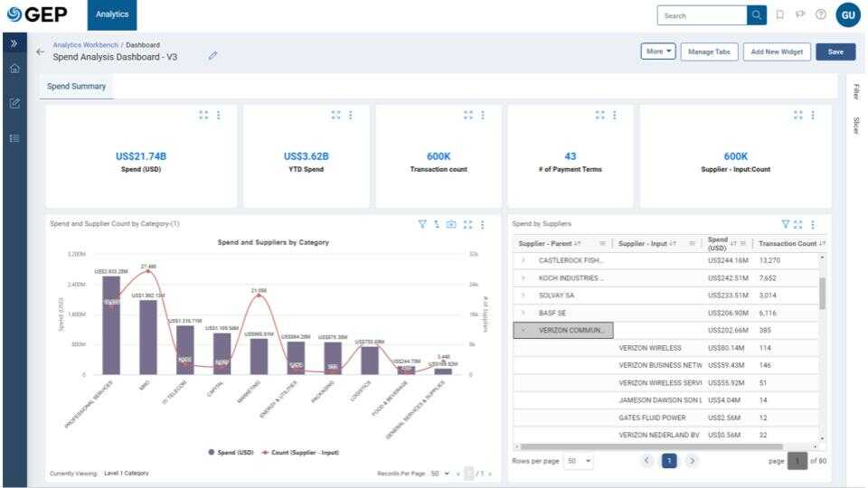Click the page number input box
Image resolution: width=868 pixels, height=488 pixels.
[x=797, y=461]
